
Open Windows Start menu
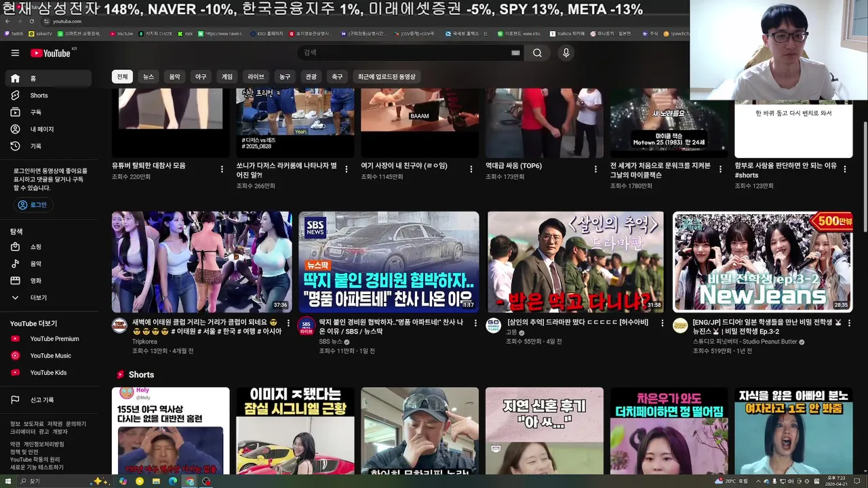tap(7, 481)
